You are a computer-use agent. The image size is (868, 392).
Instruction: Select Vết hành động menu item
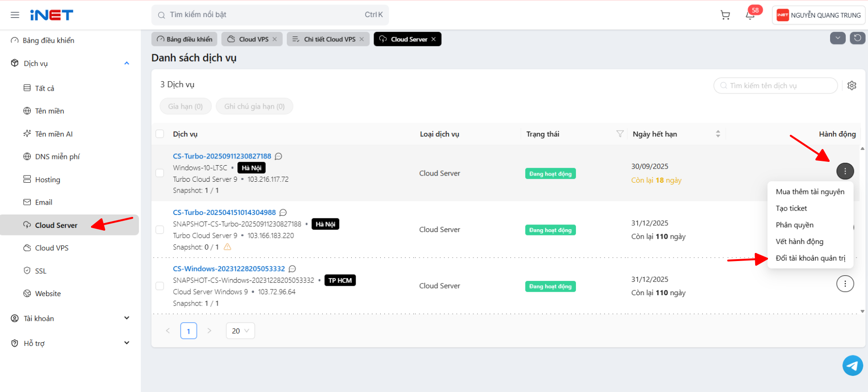pyautogui.click(x=810, y=242)
